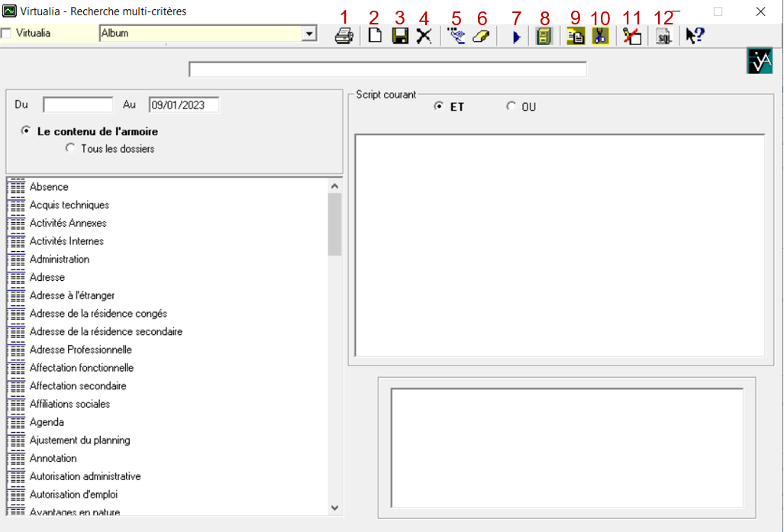Click the scrollbar thumb of the criteria list
This screenshot has width=784, height=532.
(x=334, y=224)
